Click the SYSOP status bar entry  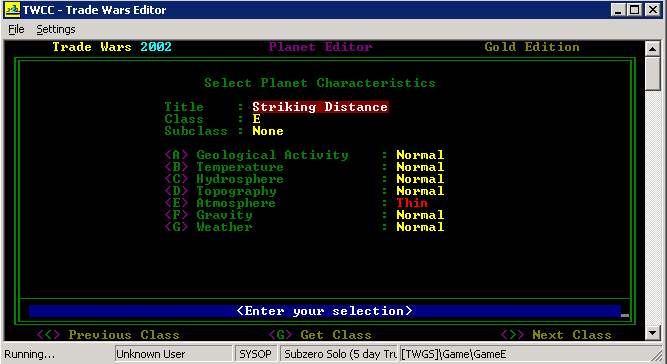pyautogui.click(x=256, y=354)
